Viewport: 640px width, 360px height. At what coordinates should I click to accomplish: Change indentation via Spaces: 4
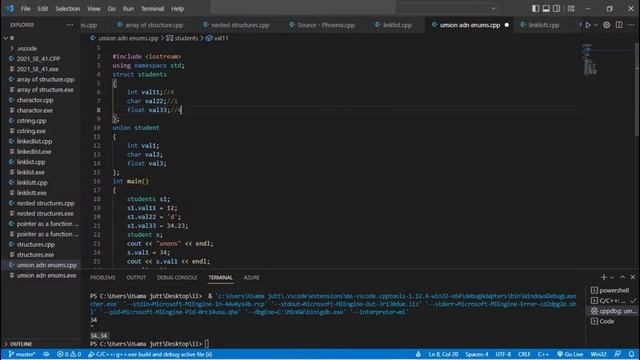477,354
